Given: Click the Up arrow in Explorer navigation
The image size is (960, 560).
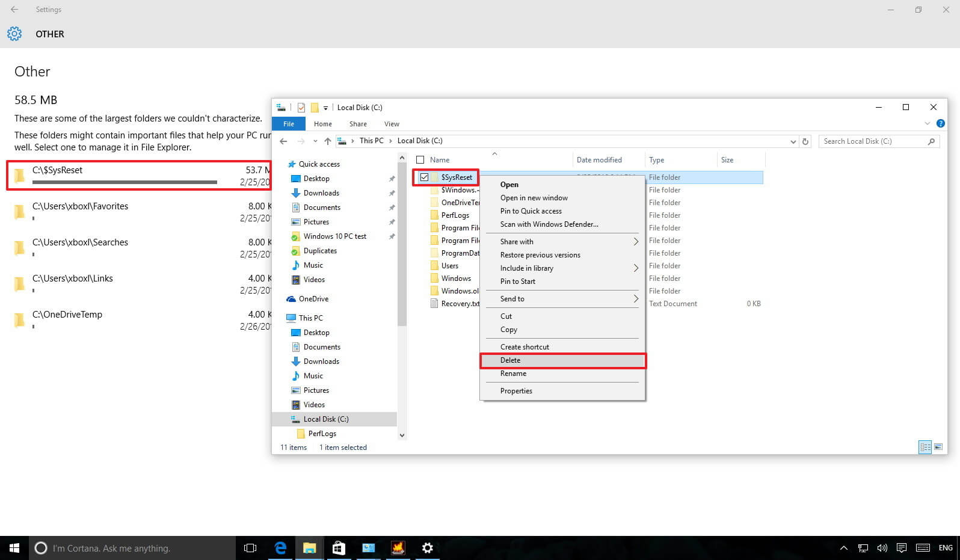Looking at the screenshot, I should (327, 141).
